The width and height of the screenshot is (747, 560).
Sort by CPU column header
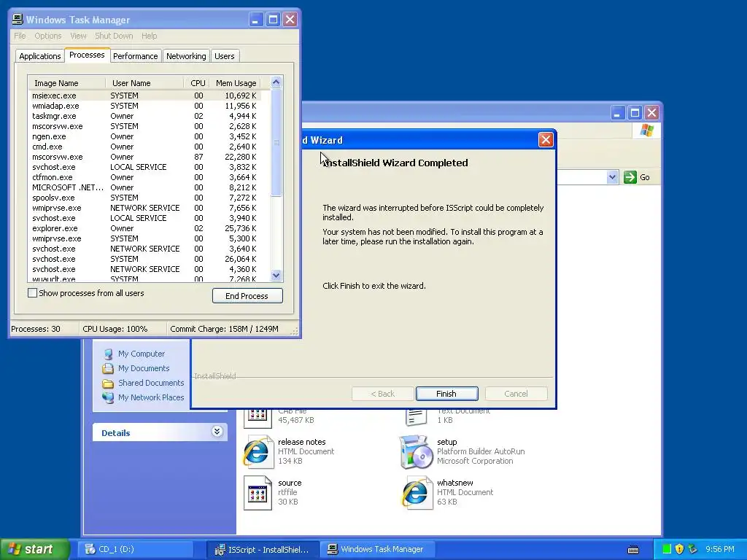pos(196,83)
